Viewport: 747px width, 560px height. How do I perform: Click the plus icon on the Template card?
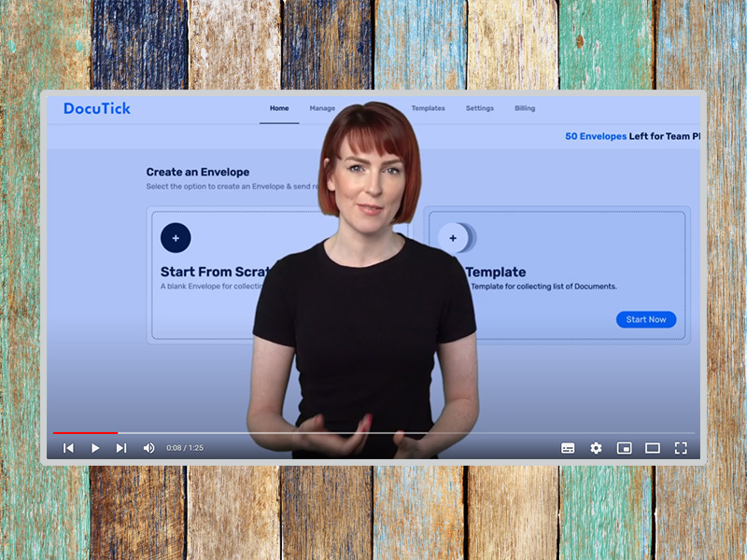click(x=454, y=238)
